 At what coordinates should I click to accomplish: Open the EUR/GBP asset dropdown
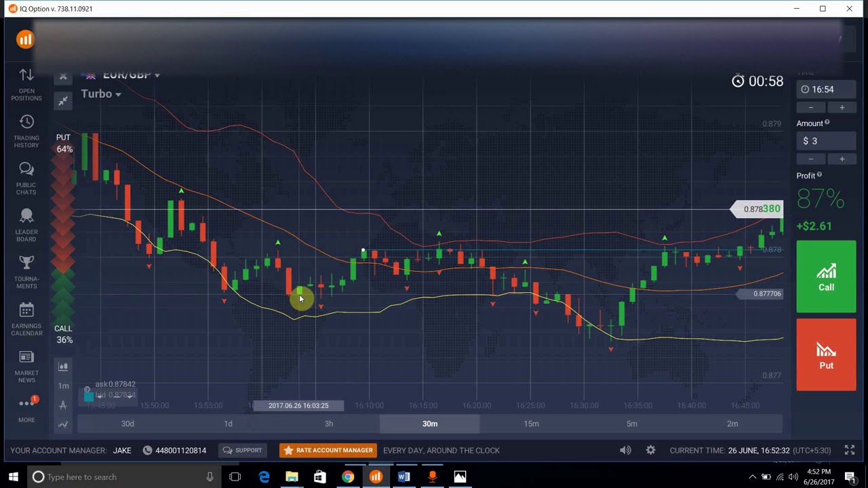click(131, 75)
